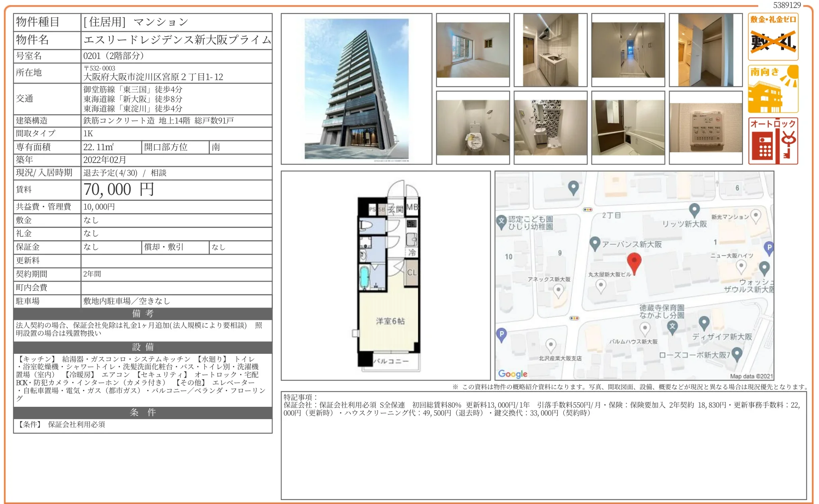
Task: Open the kitchen photo thumbnail
Action: click(x=550, y=50)
